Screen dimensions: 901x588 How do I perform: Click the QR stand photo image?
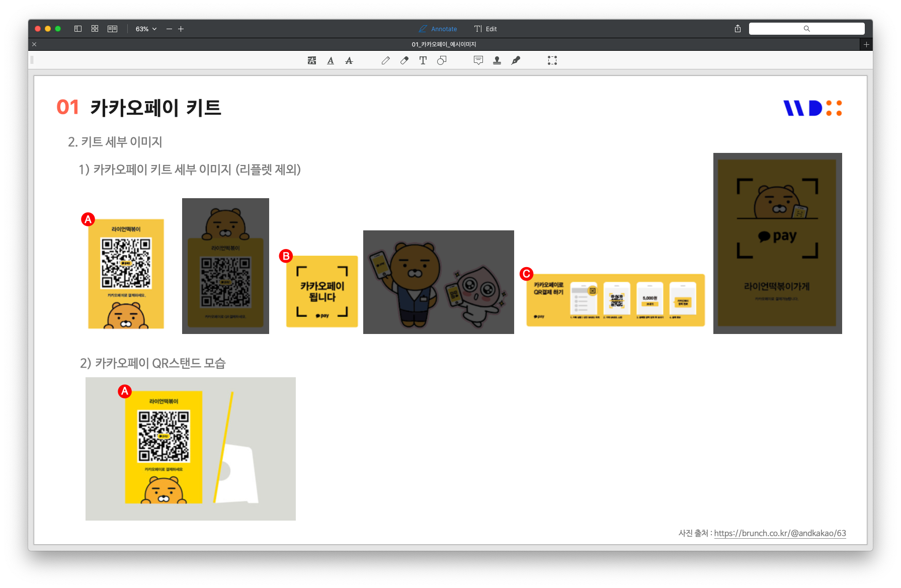click(191, 449)
